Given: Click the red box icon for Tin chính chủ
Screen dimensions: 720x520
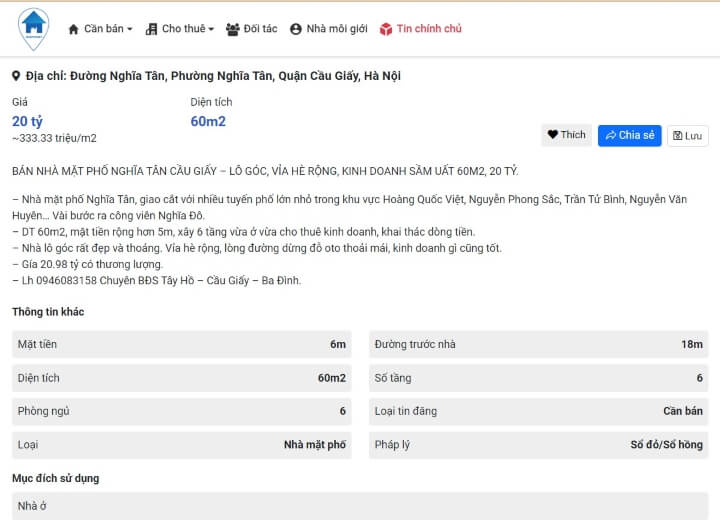Looking at the screenshot, I should pyautogui.click(x=386, y=29).
